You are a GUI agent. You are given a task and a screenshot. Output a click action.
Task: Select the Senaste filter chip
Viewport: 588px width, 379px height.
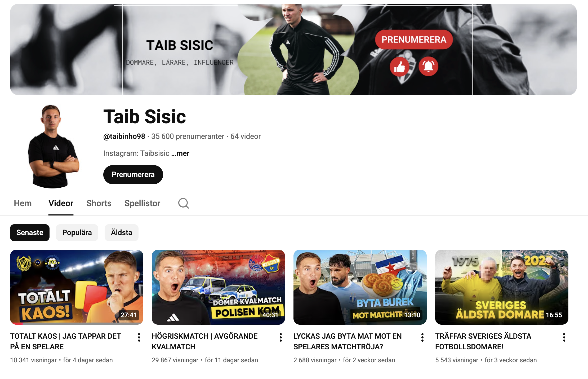(x=29, y=232)
